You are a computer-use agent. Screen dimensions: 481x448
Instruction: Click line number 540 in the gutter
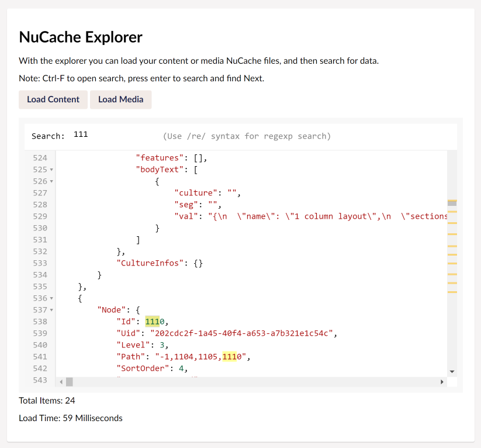click(40, 345)
